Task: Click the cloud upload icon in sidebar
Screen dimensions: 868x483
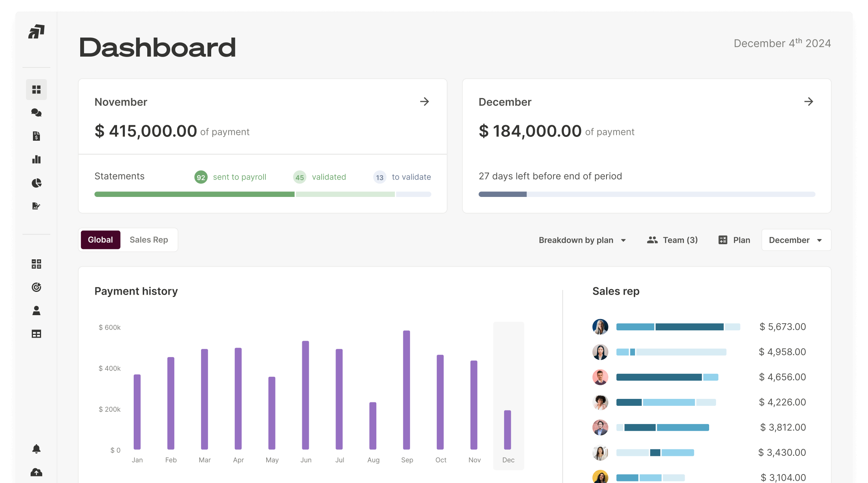Action: 36,472
